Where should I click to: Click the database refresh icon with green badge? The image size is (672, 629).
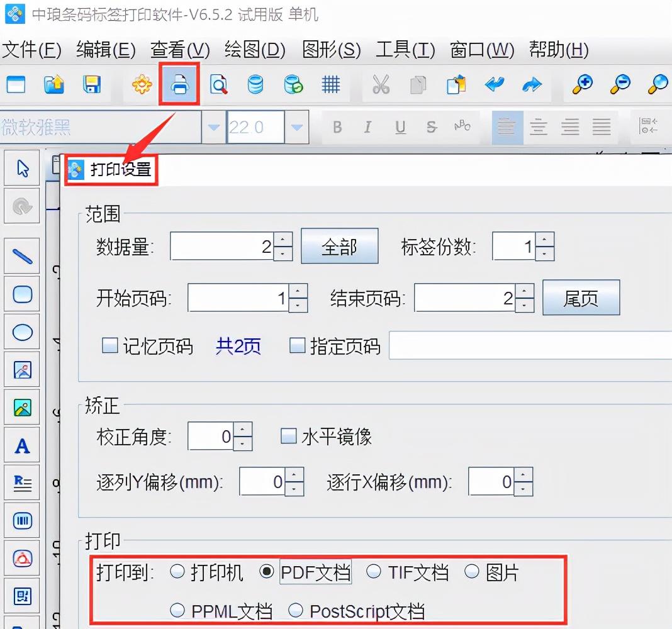coord(294,84)
